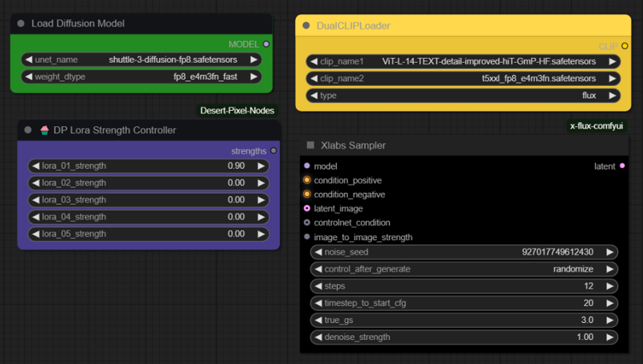Decrement noise_seed with left arrow
This screenshot has width=643, height=364.
pyautogui.click(x=318, y=252)
